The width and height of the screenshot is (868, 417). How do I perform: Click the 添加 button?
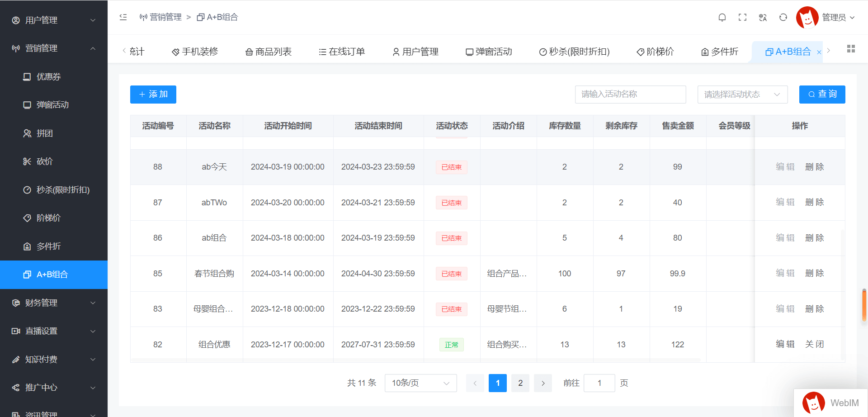[153, 95]
